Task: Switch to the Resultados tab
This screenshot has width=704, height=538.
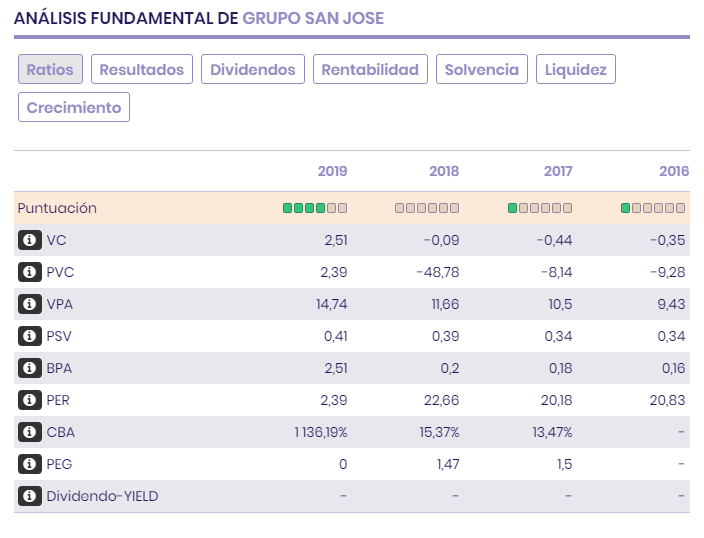Action: point(142,69)
